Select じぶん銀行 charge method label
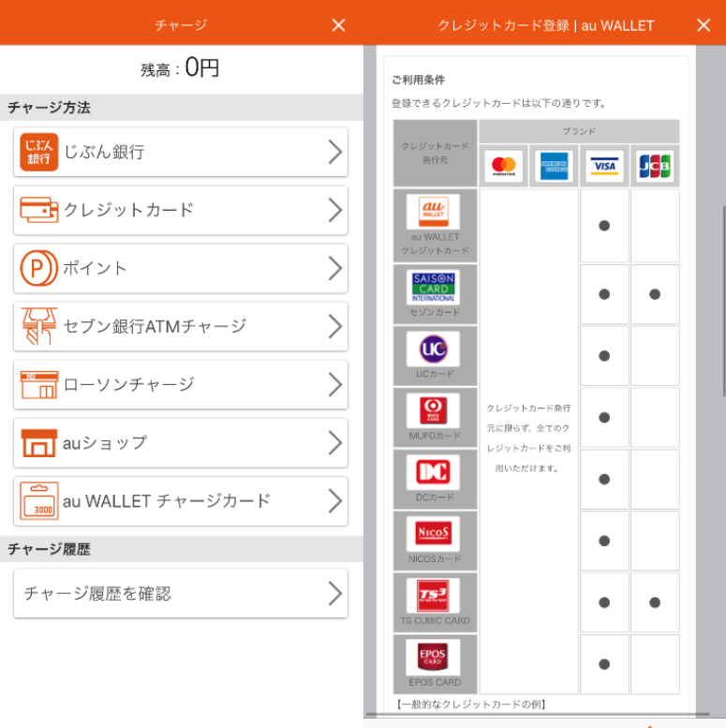726x728 pixels. (x=104, y=152)
